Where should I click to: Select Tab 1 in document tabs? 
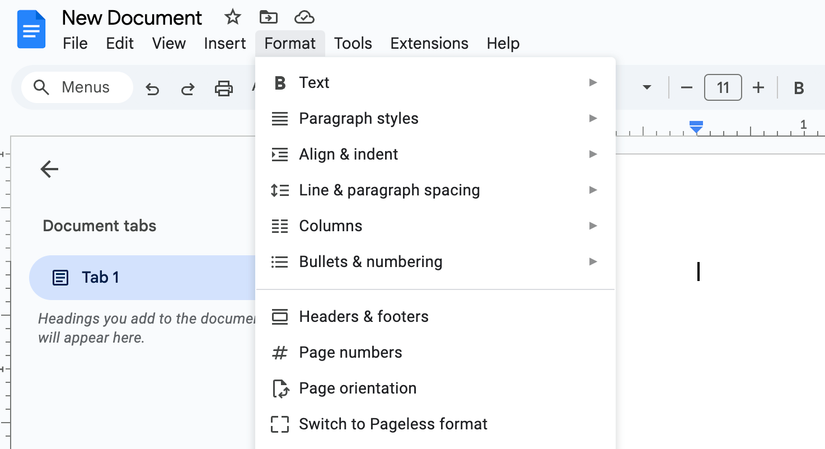point(100,277)
